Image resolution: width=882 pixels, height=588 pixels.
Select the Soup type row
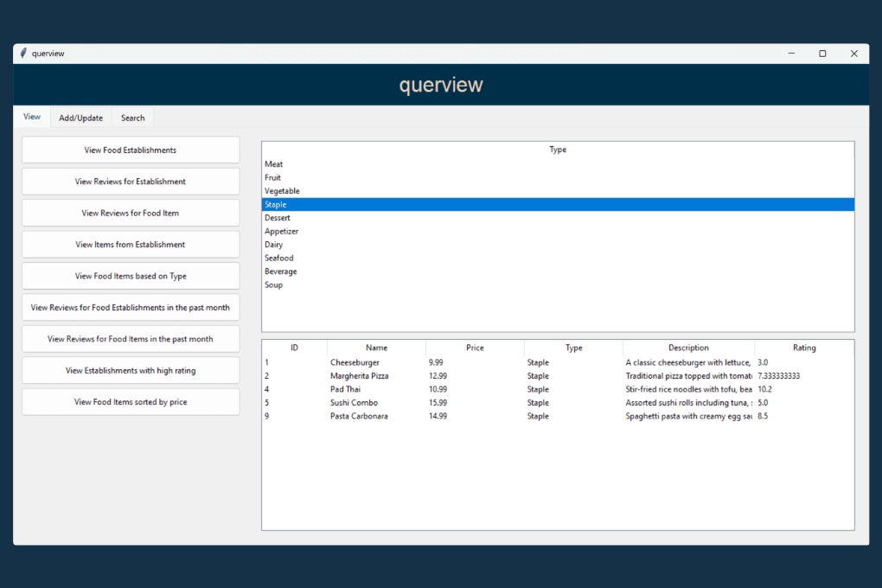pos(558,284)
